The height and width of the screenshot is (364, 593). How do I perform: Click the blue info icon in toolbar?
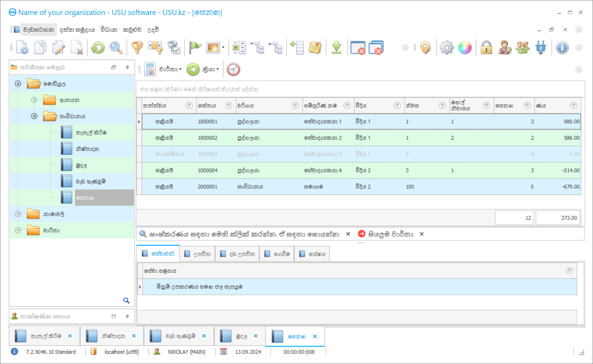pyautogui.click(x=562, y=48)
